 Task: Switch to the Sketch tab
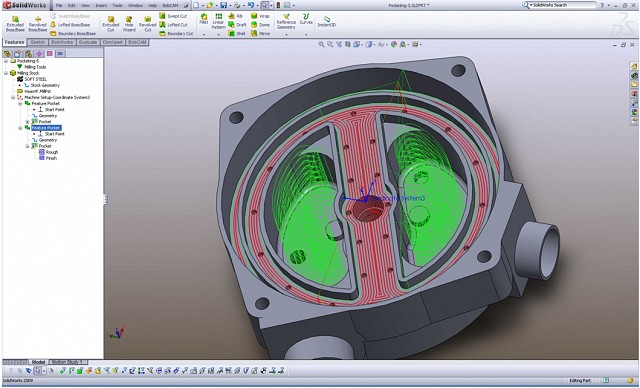click(38, 42)
